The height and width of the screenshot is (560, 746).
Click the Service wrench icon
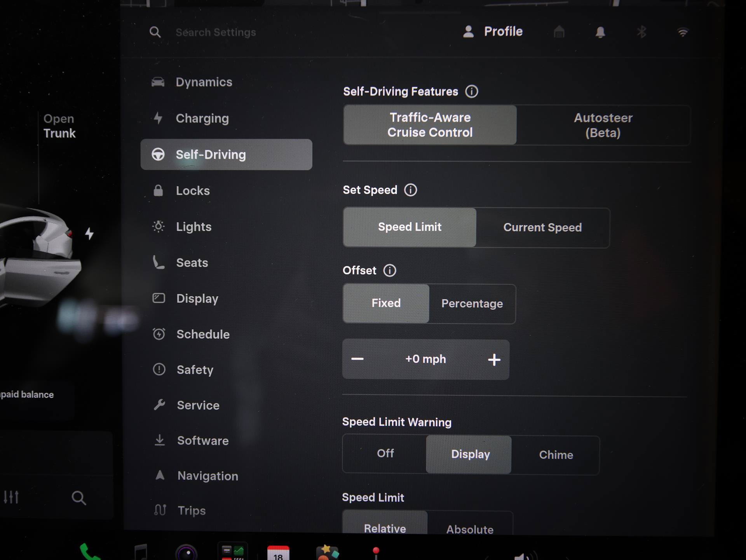[159, 405]
